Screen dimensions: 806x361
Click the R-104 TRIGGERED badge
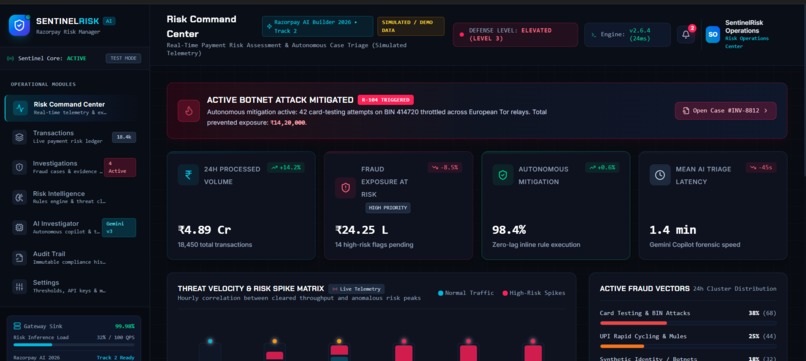386,100
